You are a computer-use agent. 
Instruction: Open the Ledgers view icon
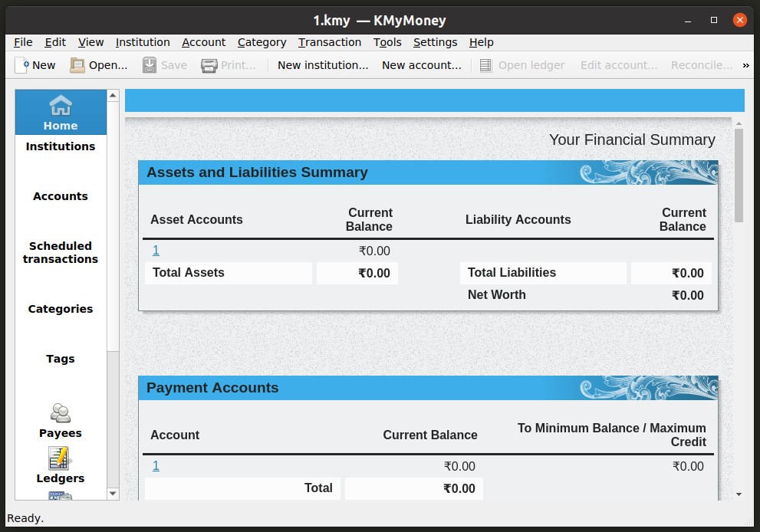[60, 459]
